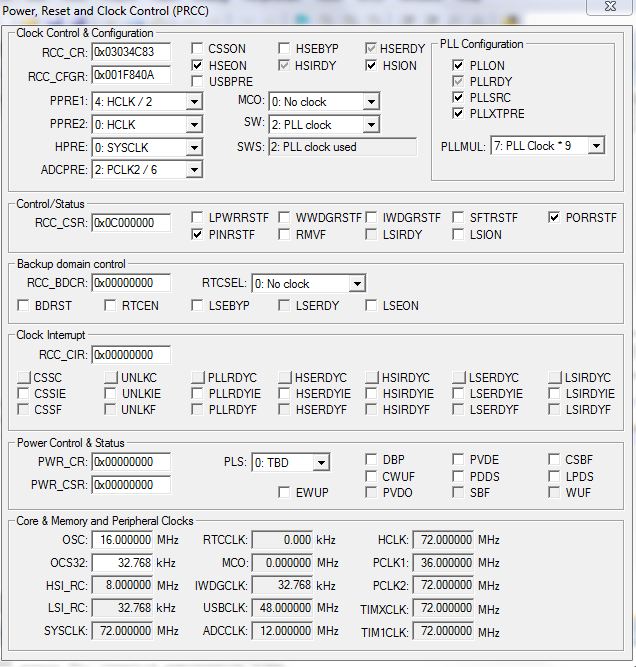Enable the PVDE checkbox

[458, 459]
